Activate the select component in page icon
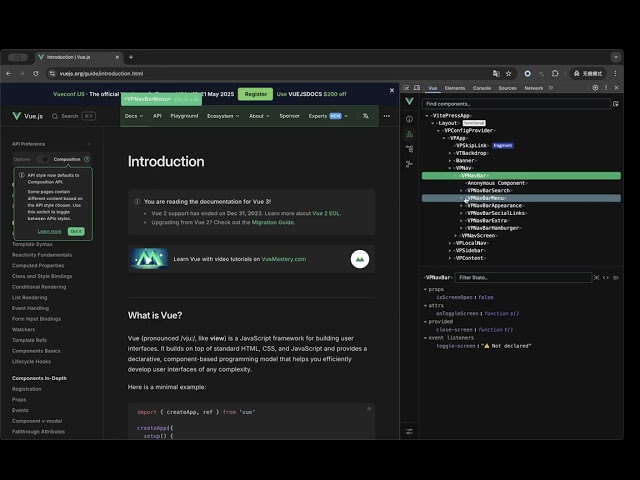This screenshot has width=640, height=480. [616, 104]
